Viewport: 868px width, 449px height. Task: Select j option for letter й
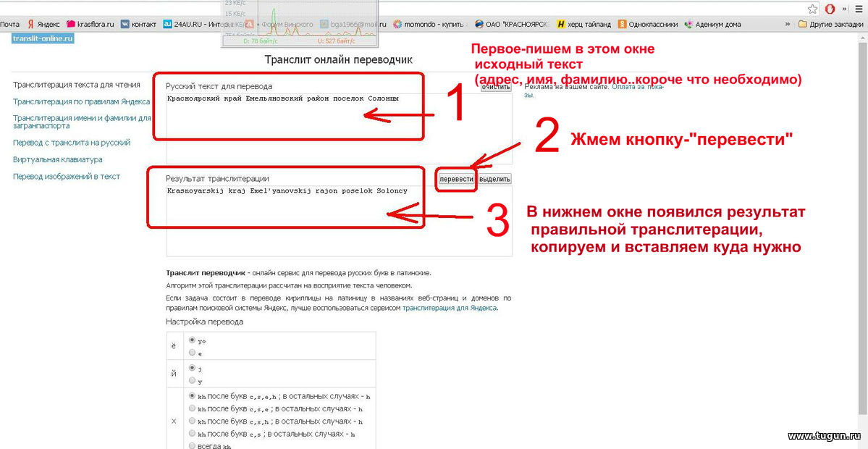click(192, 368)
